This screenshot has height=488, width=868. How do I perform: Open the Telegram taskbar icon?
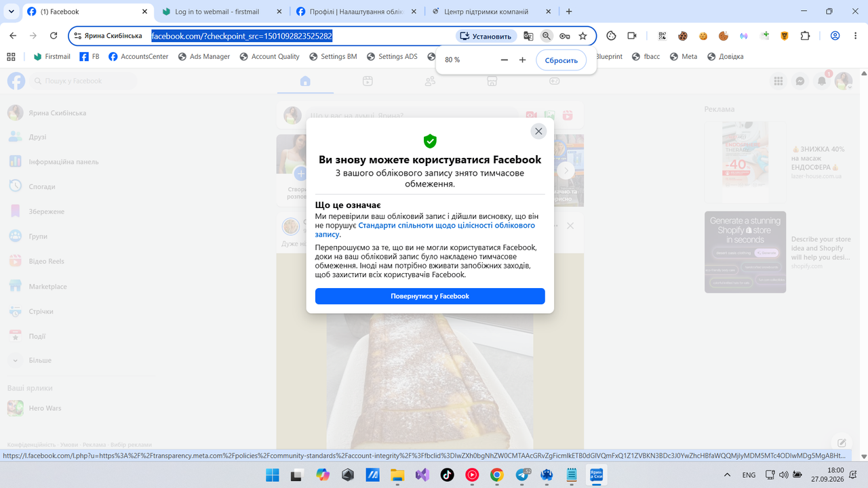coord(522,475)
